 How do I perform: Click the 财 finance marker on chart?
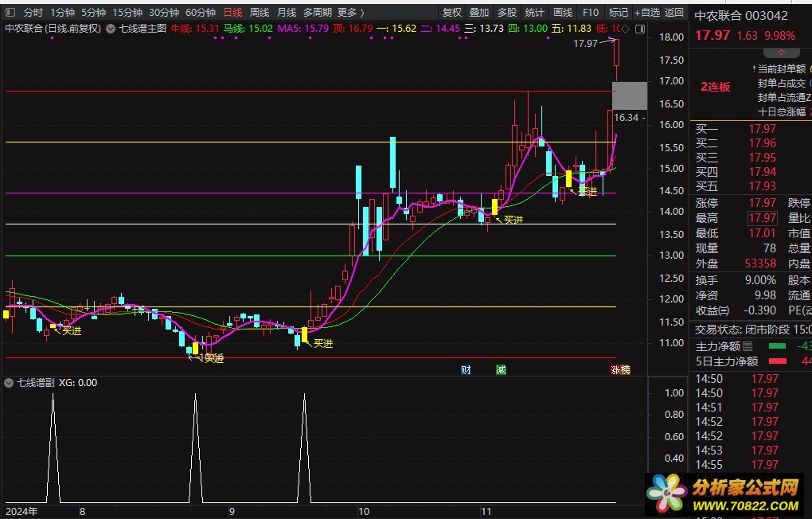click(466, 370)
